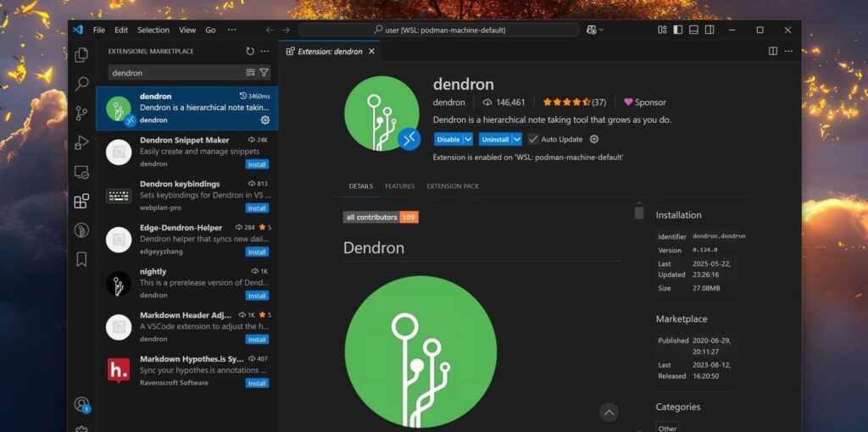Toggle the Auto Update checkbox
868x432 pixels.
[533, 140]
